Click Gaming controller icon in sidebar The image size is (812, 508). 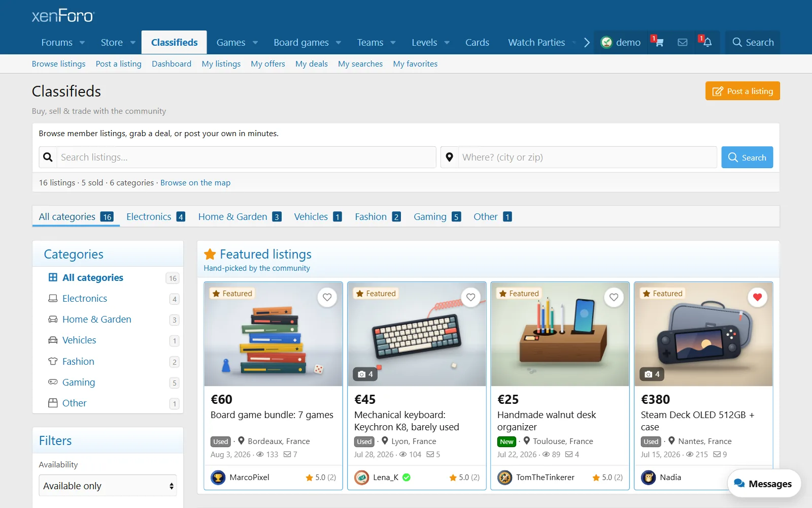[53, 382]
